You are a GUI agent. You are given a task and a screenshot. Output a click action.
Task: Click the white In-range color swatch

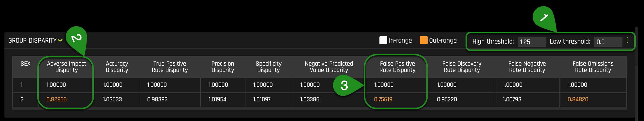pos(383,40)
